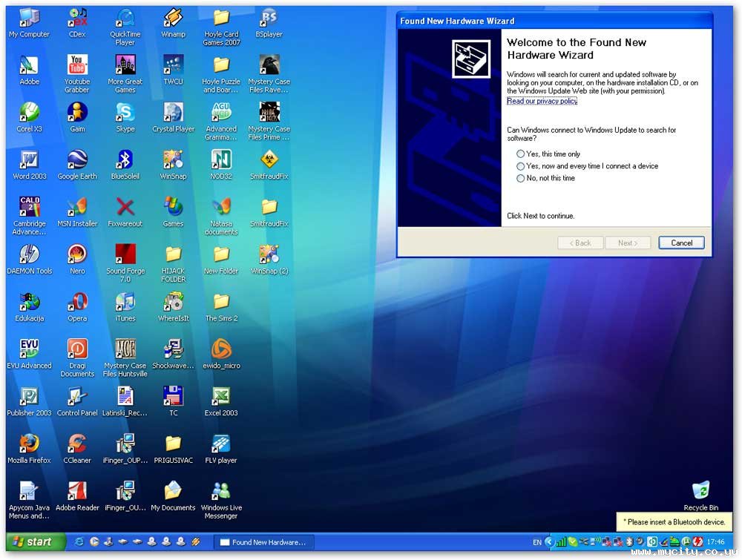
Task: Click the EN language indicator
Action: tap(537, 542)
